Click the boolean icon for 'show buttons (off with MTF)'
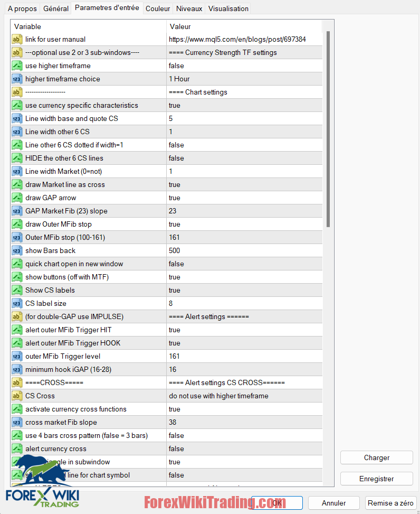The width and height of the screenshot is (420, 514). (17, 277)
